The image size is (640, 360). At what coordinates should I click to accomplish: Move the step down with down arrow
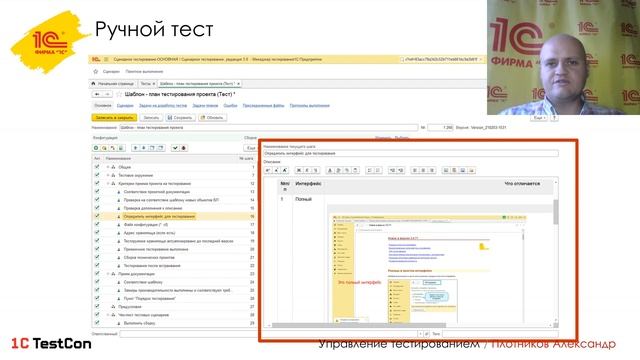[x=144, y=148]
